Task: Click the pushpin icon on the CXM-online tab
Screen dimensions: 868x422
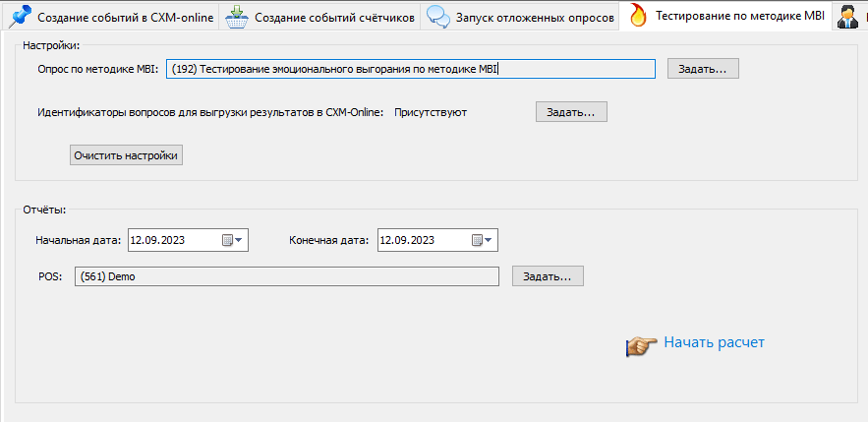Action: click(x=20, y=17)
